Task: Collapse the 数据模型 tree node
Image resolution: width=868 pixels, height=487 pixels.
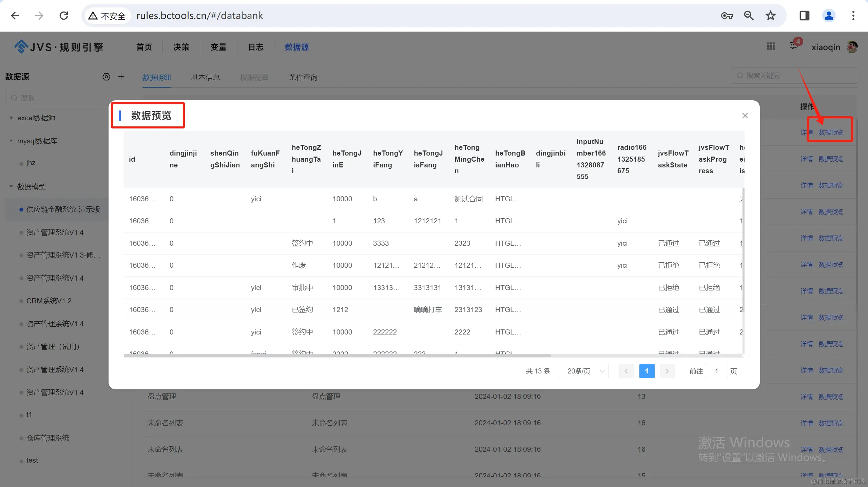Action: tap(11, 187)
